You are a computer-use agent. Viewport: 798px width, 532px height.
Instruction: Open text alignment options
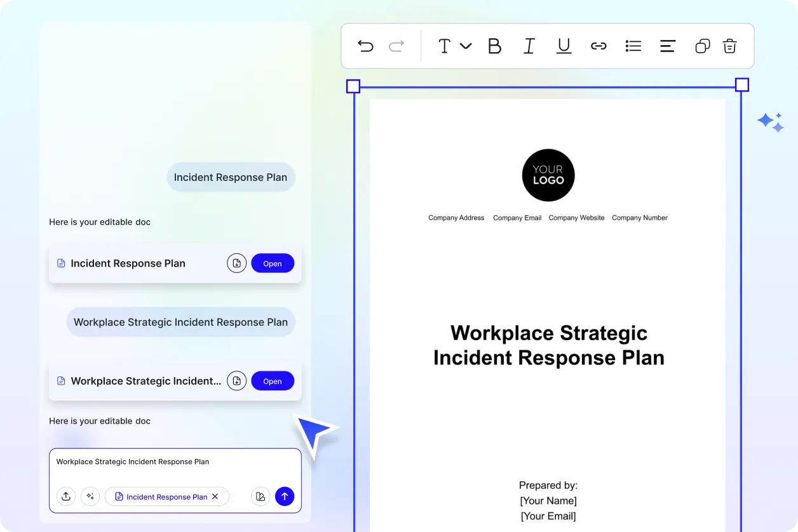click(667, 46)
